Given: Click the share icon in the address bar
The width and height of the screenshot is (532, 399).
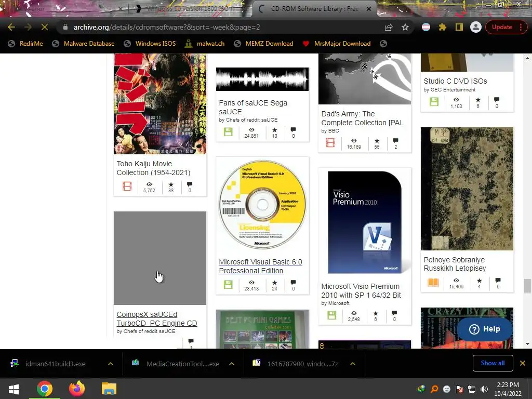Looking at the screenshot, I should (389, 27).
